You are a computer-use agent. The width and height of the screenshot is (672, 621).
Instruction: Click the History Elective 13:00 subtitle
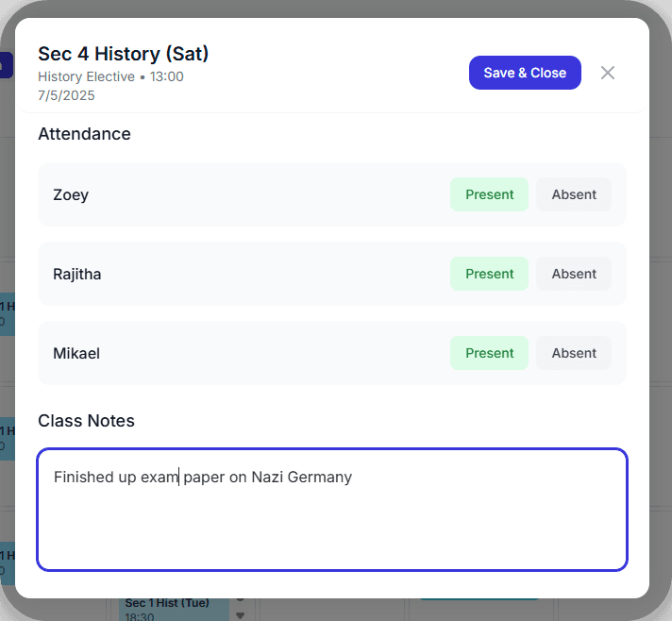pyautogui.click(x=110, y=76)
